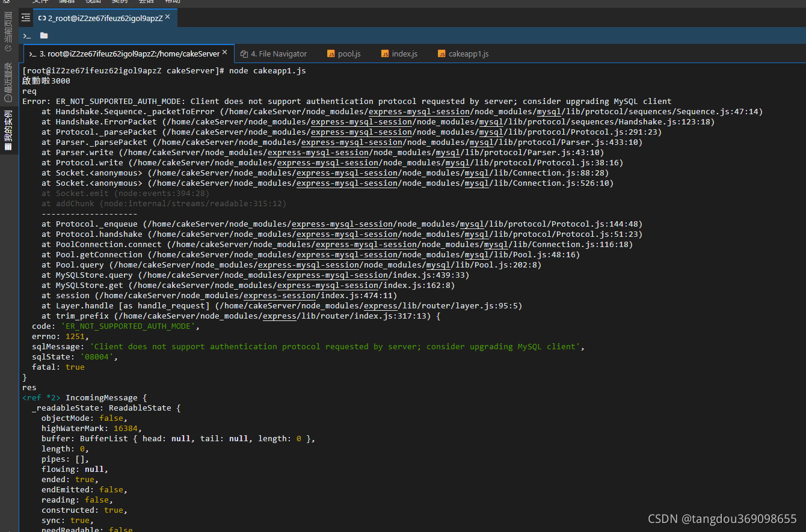Follow mysql link in Connection.js:526:10 line
The image size is (806, 532).
point(477,183)
